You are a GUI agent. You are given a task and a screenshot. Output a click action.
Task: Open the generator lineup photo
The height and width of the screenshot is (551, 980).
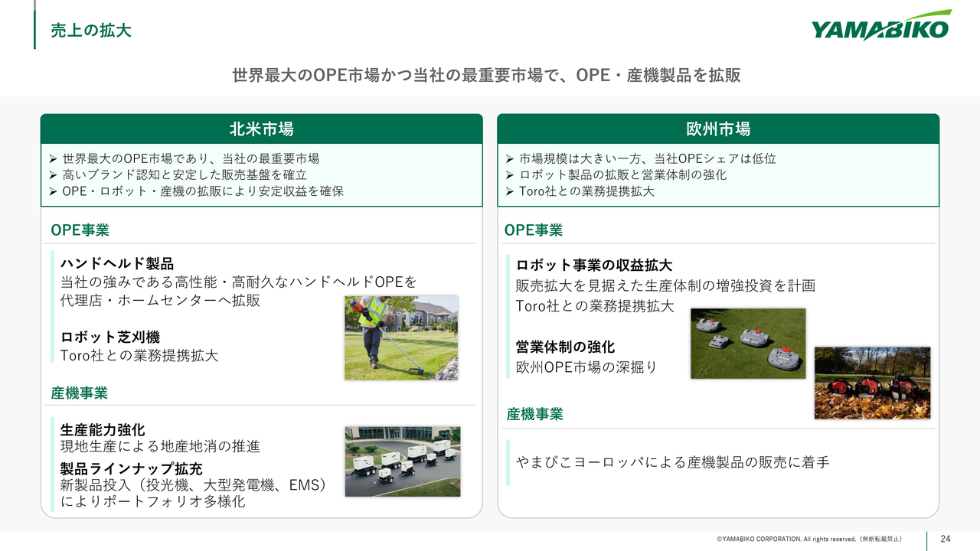point(402,461)
